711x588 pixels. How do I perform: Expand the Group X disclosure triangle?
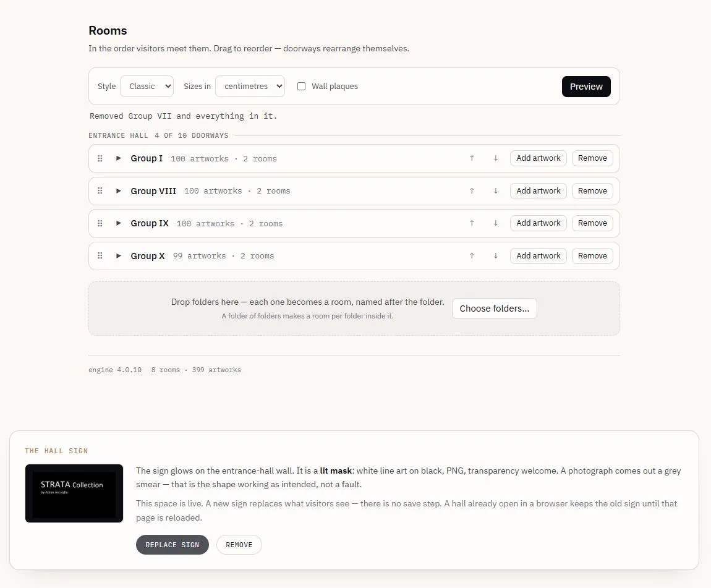click(118, 256)
